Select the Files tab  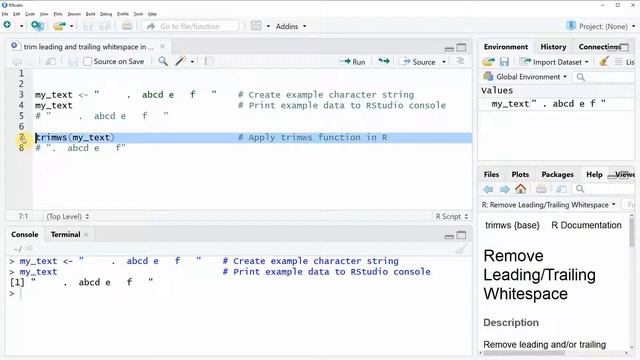[491, 174]
